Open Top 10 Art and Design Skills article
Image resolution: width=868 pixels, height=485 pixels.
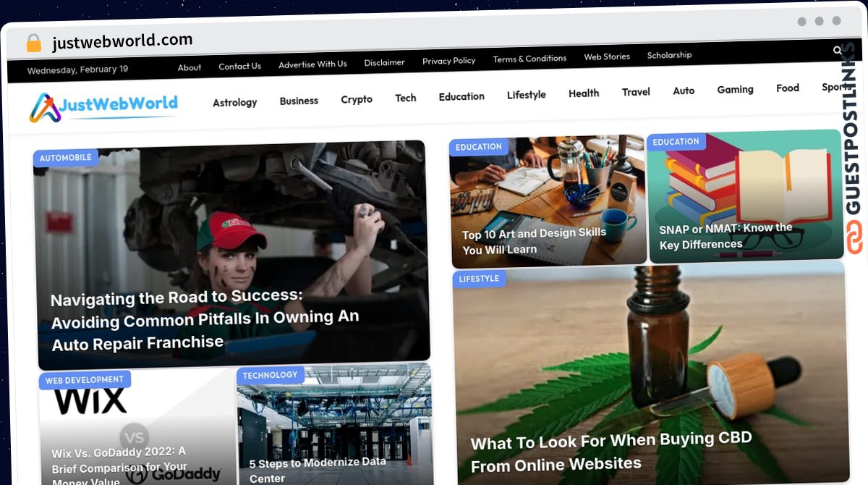coord(535,241)
